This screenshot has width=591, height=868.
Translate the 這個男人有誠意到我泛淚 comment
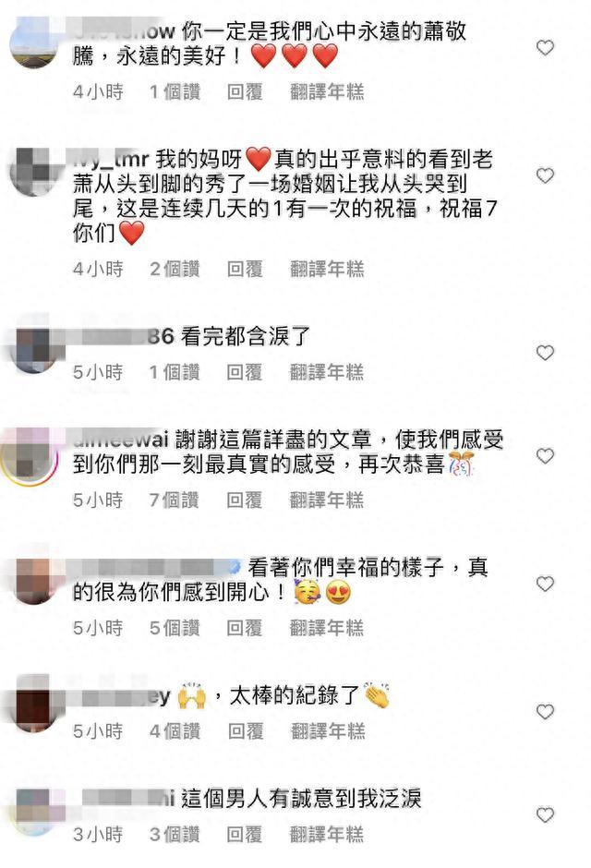click(327, 834)
